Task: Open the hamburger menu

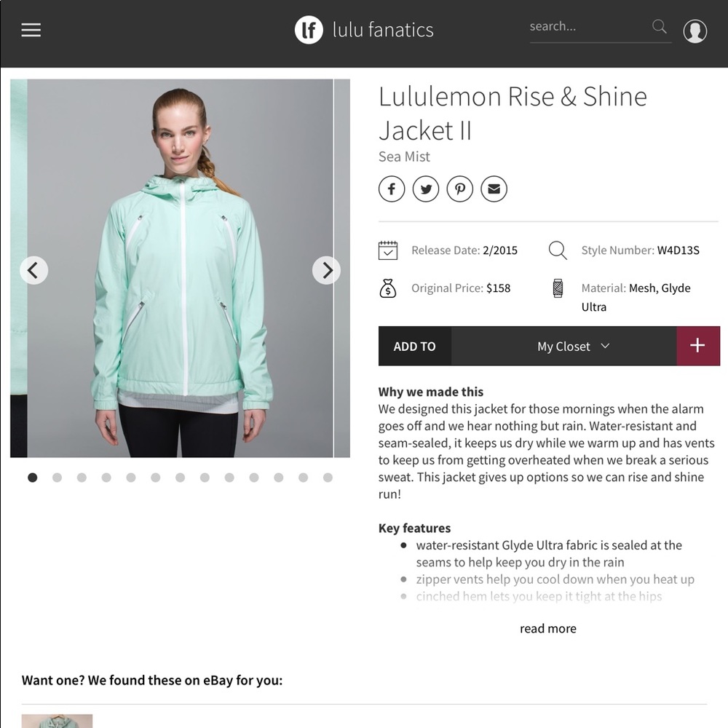Action: pos(30,30)
